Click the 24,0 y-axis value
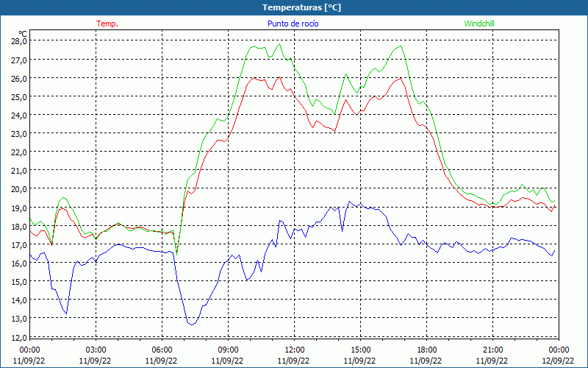Viewport: 588px width, 368px height. 18,116
